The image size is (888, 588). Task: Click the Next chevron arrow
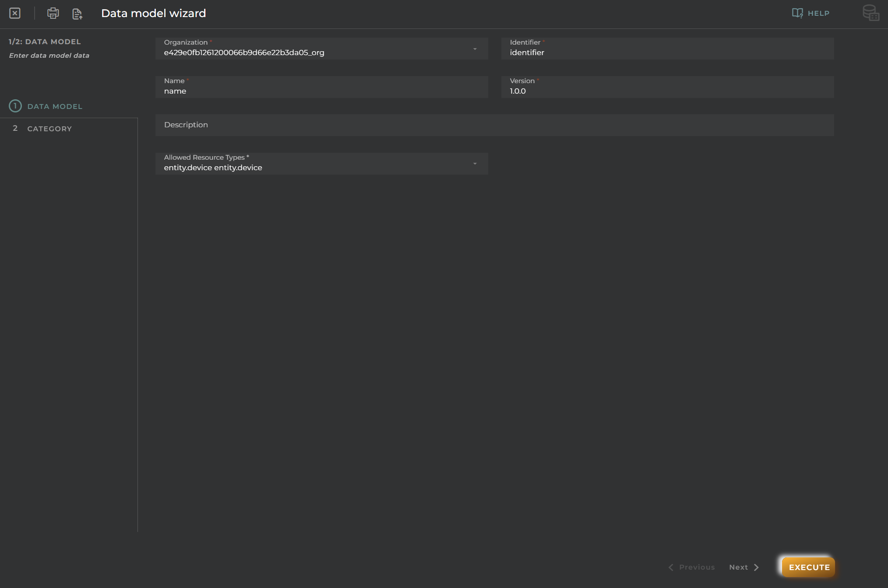click(x=756, y=567)
